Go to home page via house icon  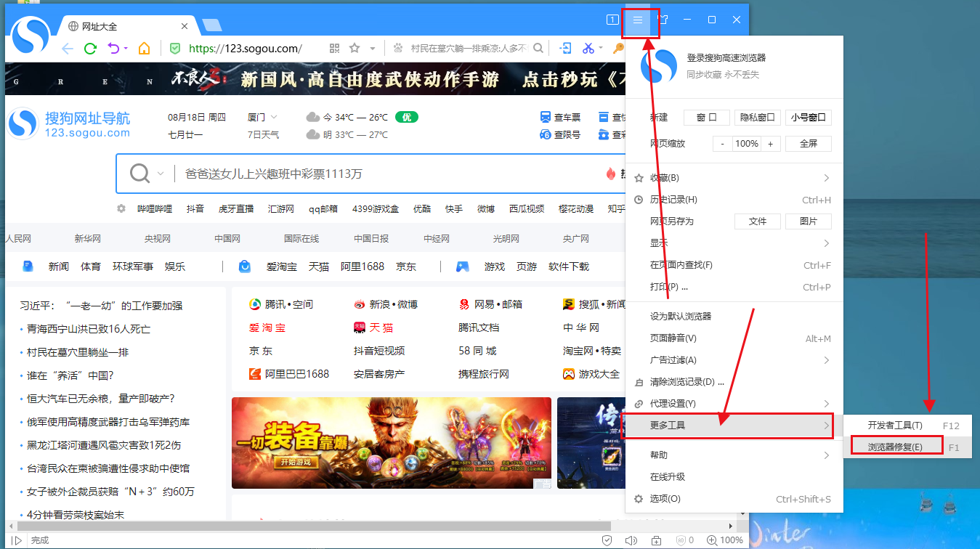pyautogui.click(x=144, y=49)
